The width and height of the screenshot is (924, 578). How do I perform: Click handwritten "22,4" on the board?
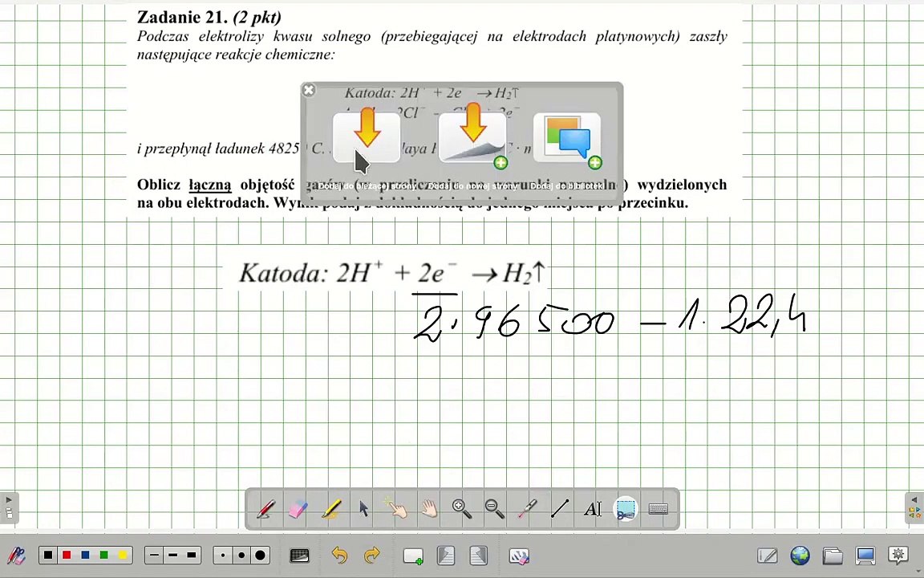pos(764,315)
